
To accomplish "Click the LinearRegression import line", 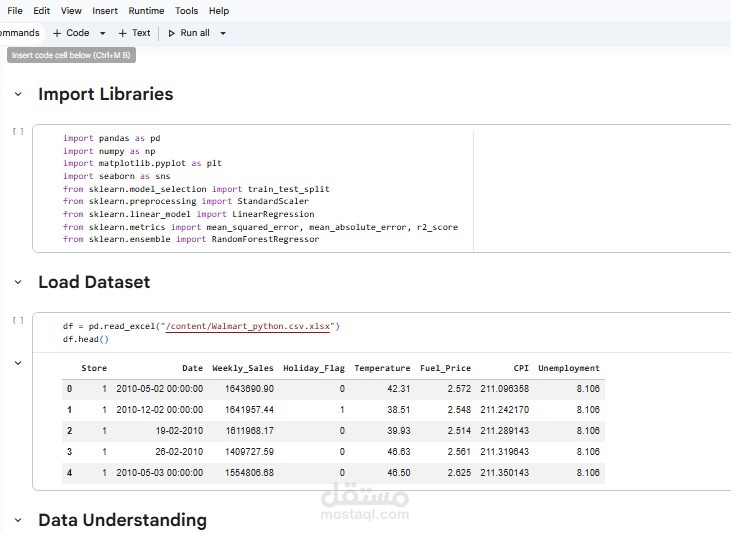I will (189, 214).
